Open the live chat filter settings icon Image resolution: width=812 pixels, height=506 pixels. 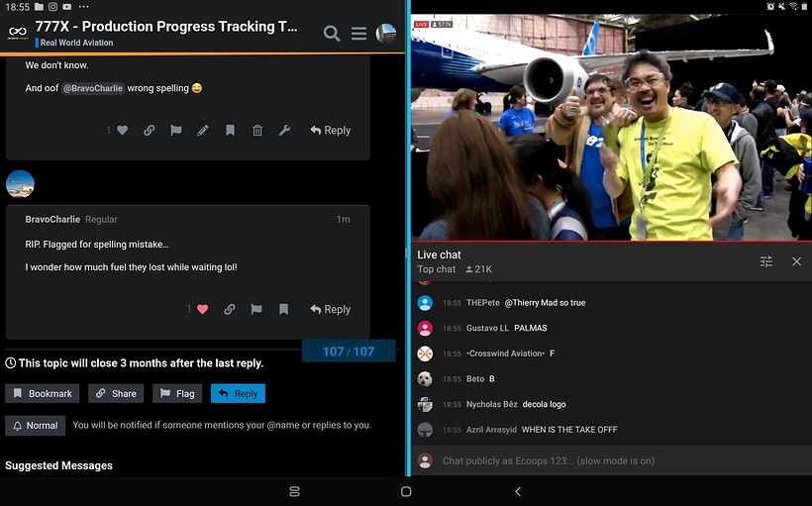(x=765, y=261)
